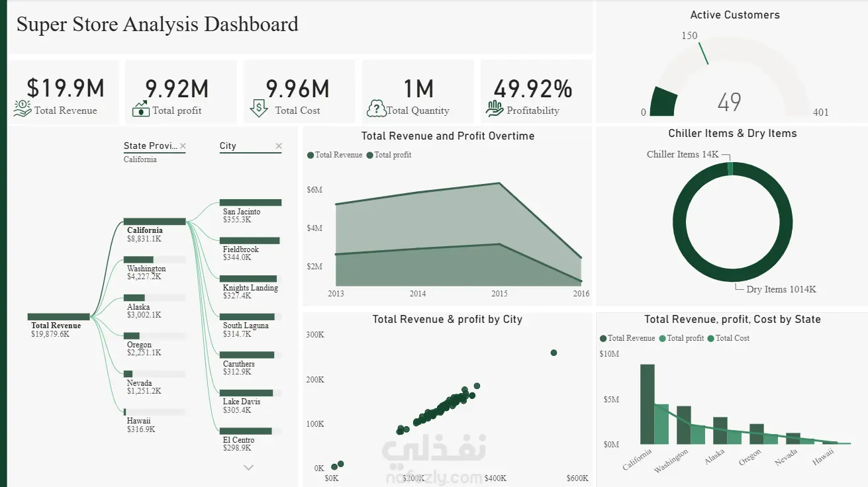Click the Oregon revenue bar in state chart
This screenshot has height=487, width=868.
756,434
